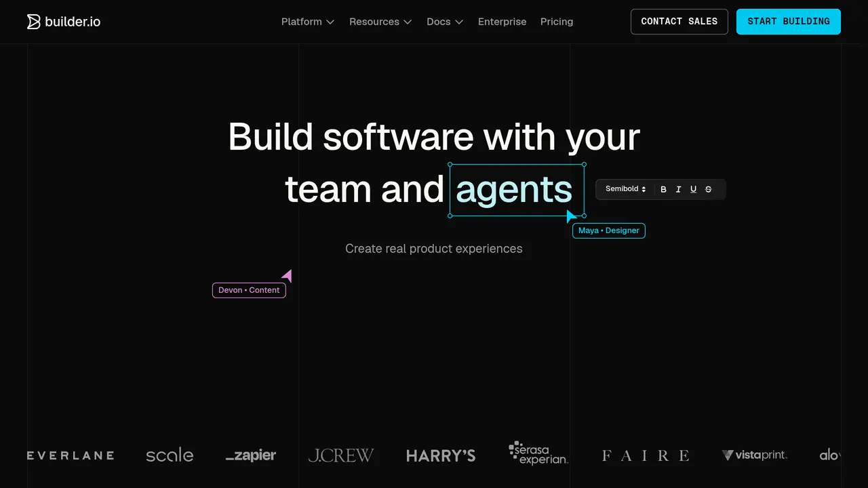This screenshot has width=868, height=488.
Task: Open the Enterprise page
Action: tap(502, 22)
